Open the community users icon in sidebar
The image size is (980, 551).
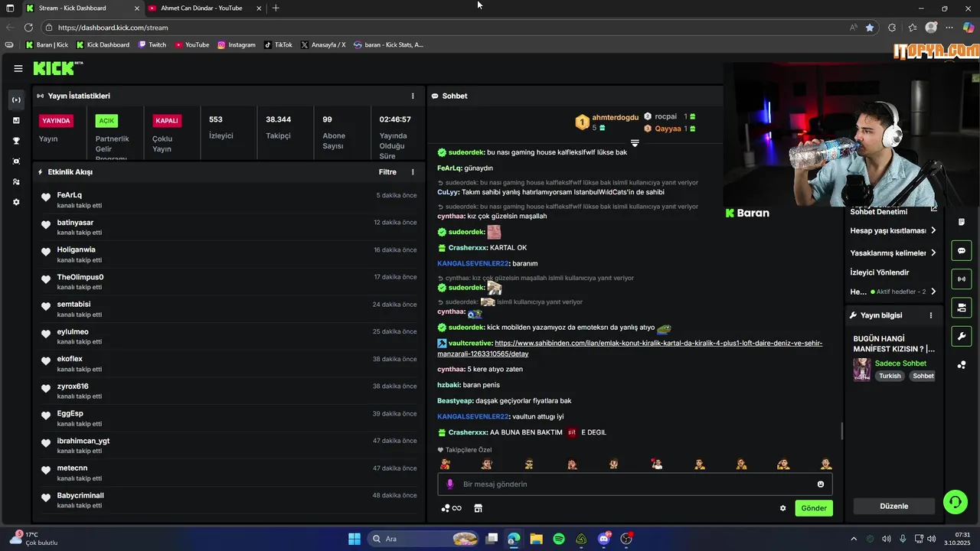(x=16, y=182)
